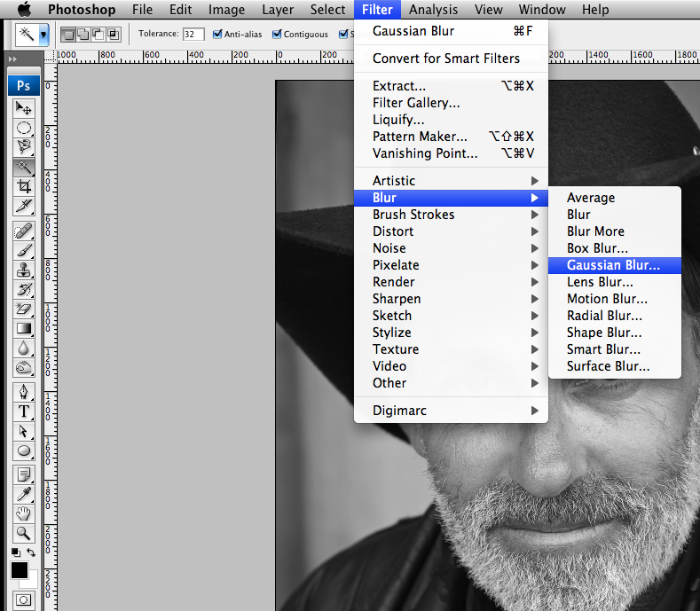Select the Move tool

click(23, 108)
